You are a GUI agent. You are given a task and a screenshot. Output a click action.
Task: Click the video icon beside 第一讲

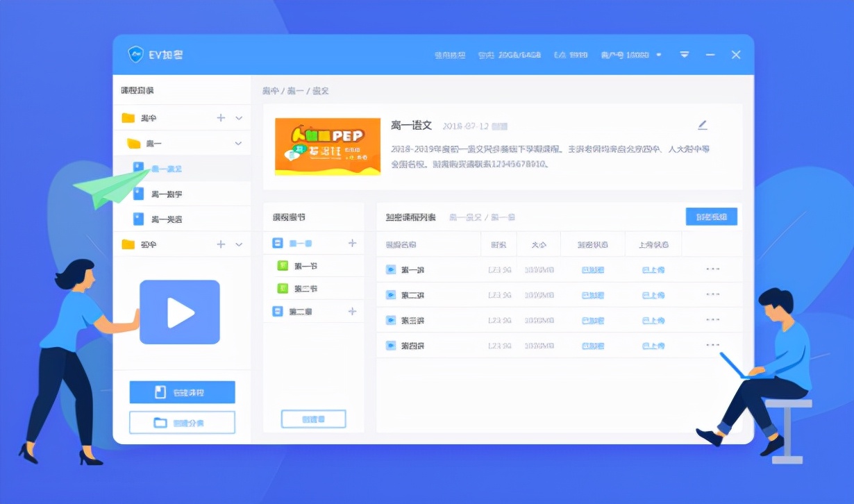[390, 269]
